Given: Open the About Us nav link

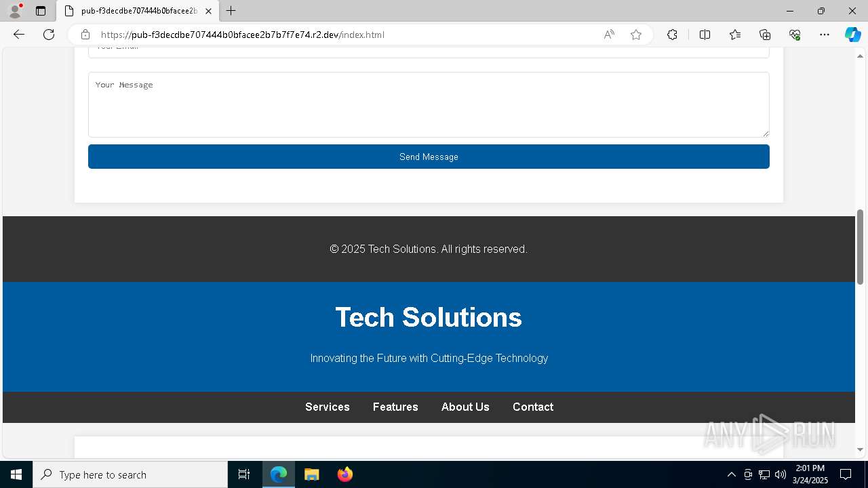Looking at the screenshot, I should coord(465,407).
